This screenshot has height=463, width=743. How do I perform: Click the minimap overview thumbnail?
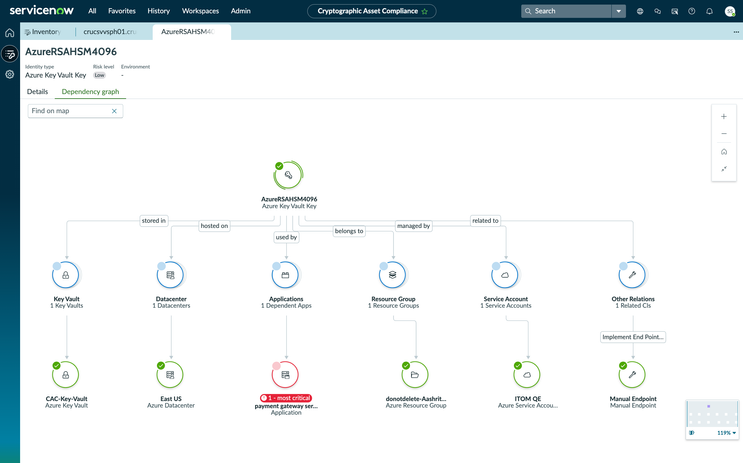click(x=712, y=414)
